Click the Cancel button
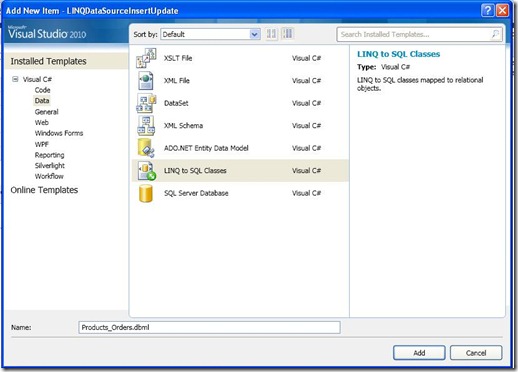 (x=476, y=353)
